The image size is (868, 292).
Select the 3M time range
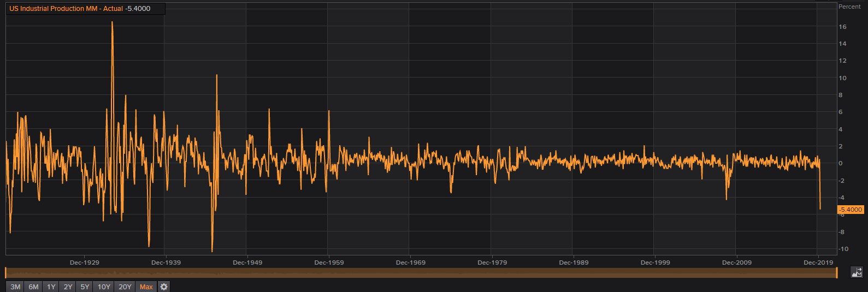pos(15,287)
